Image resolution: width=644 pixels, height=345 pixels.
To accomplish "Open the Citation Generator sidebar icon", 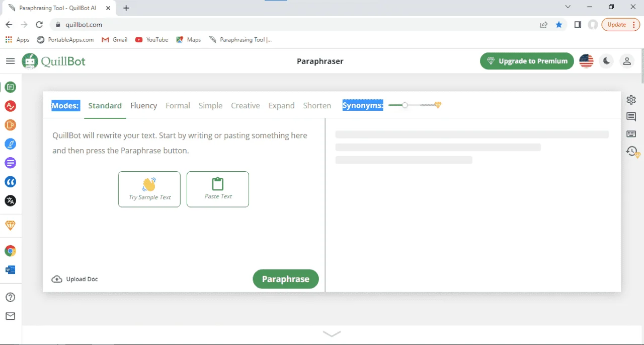I will coord(10,182).
